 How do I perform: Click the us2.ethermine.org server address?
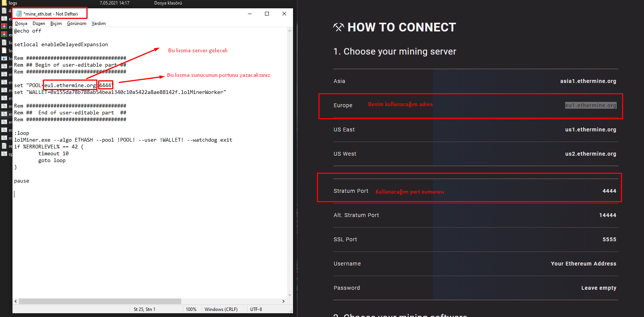tap(591, 154)
